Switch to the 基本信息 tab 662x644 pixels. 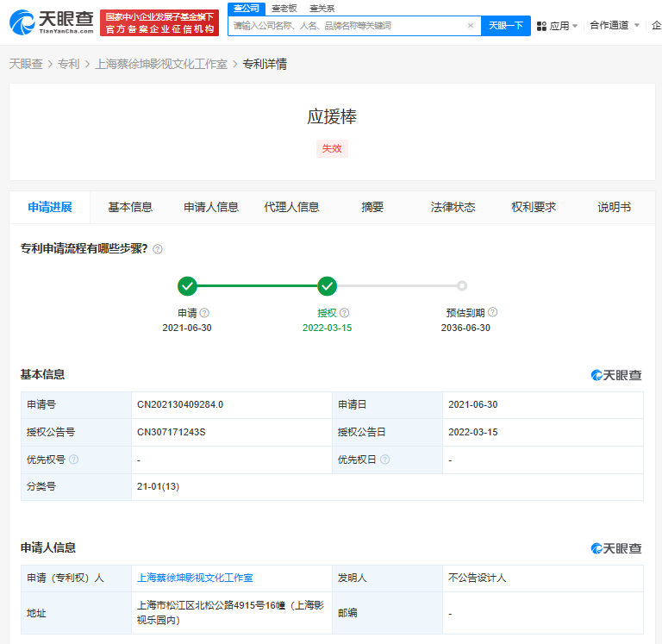pyautogui.click(x=130, y=208)
